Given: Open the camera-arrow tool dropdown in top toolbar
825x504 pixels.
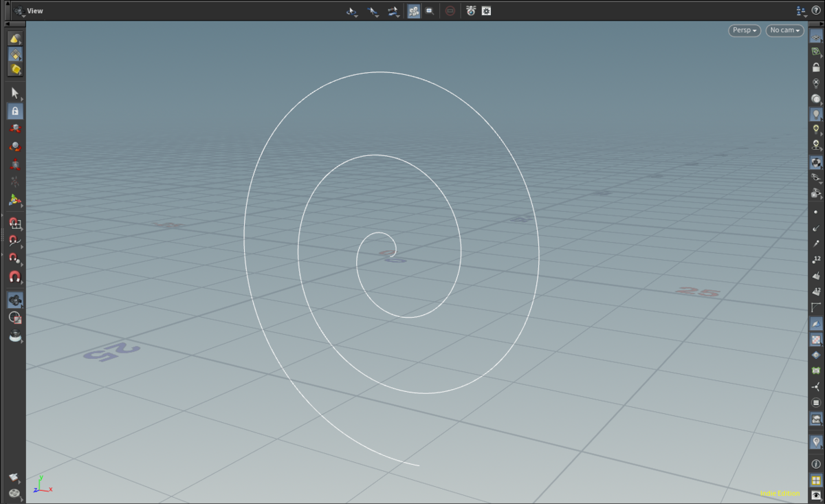Looking at the screenshot, I should 393,12.
